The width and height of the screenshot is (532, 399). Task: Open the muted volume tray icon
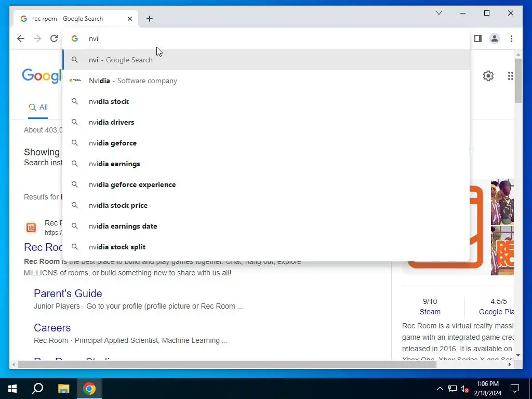pos(465,389)
